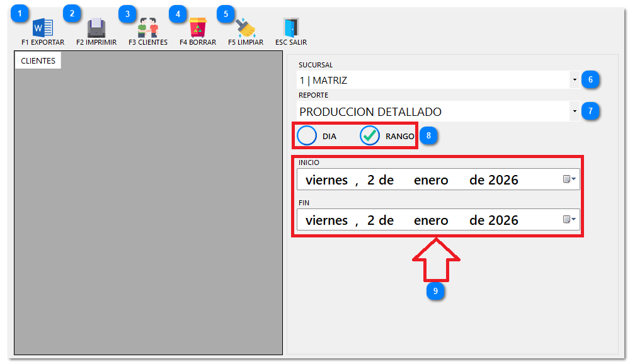Open the calendar icon in FIN field
This screenshot has height=364, width=630.
tap(569, 220)
